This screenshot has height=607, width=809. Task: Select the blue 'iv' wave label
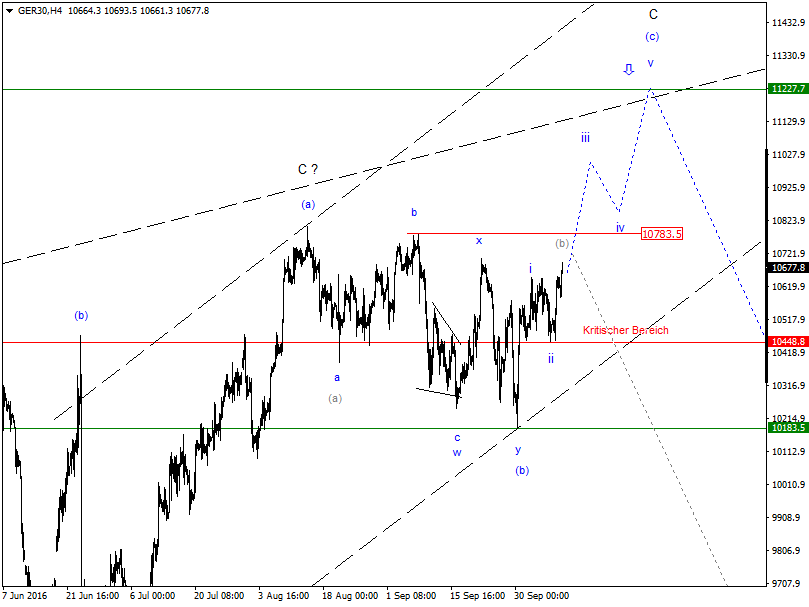coord(620,227)
